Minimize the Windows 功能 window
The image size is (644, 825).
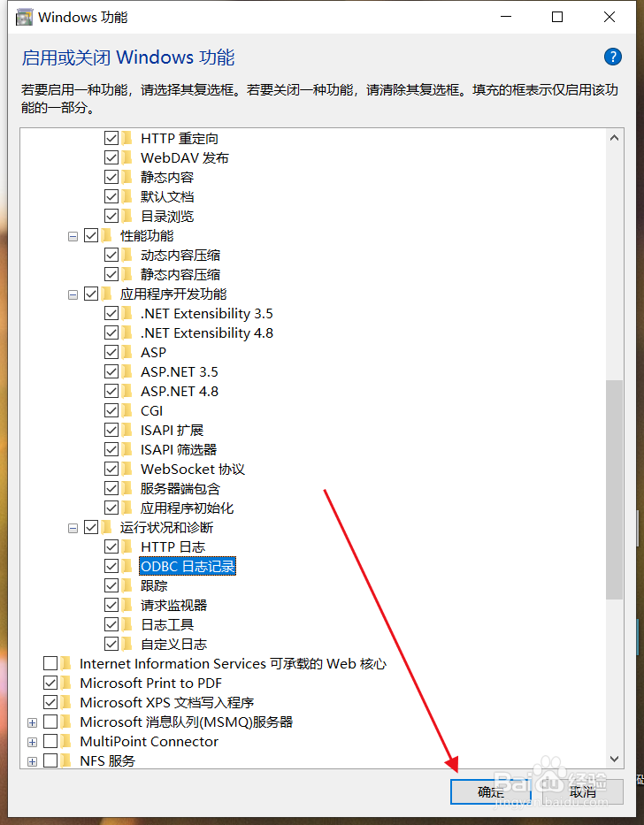[x=506, y=17]
